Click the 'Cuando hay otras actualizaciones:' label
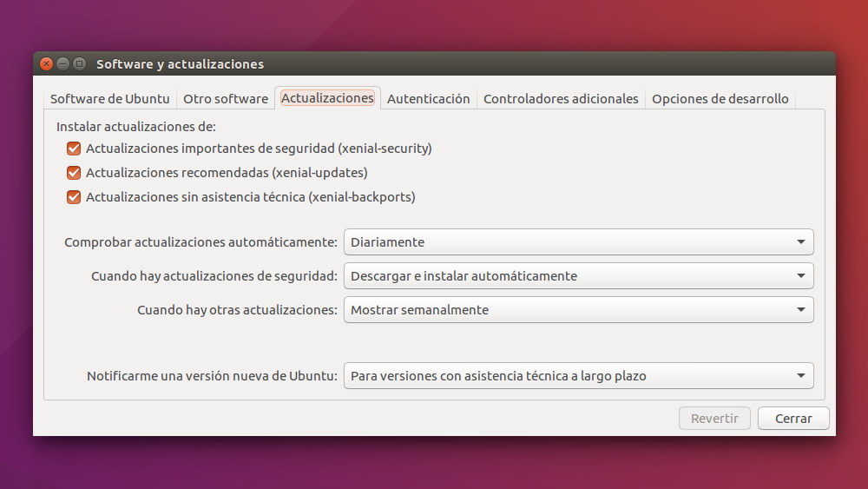This screenshot has height=489, width=868. pyautogui.click(x=237, y=309)
